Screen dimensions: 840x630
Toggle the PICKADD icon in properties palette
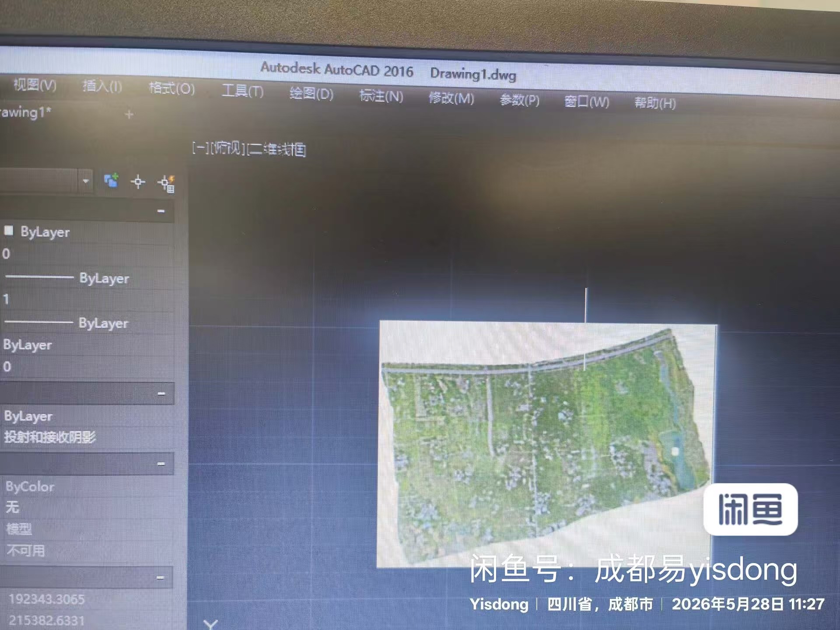[x=111, y=181]
